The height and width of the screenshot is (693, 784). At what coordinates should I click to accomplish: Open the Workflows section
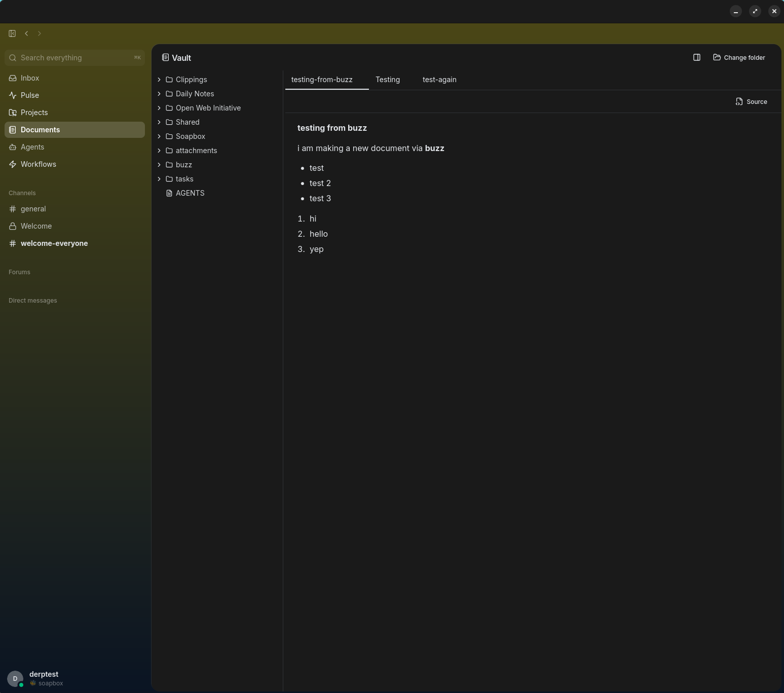tap(74, 164)
